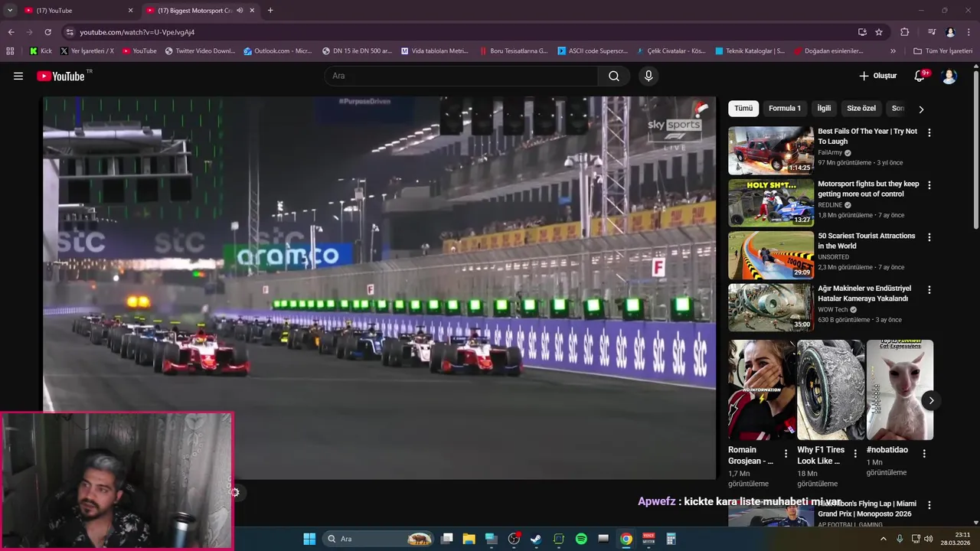Screen dimensions: 980x551
Task: Expand hidden bookmarks chevron
Action: (x=893, y=51)
